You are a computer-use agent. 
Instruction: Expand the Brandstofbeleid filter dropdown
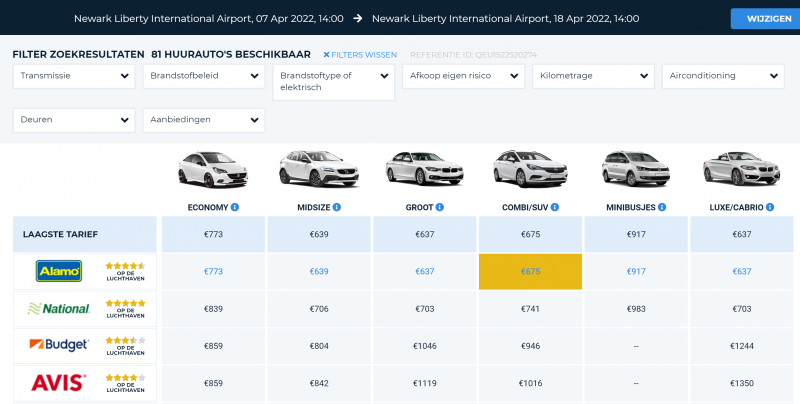(204, 76)
